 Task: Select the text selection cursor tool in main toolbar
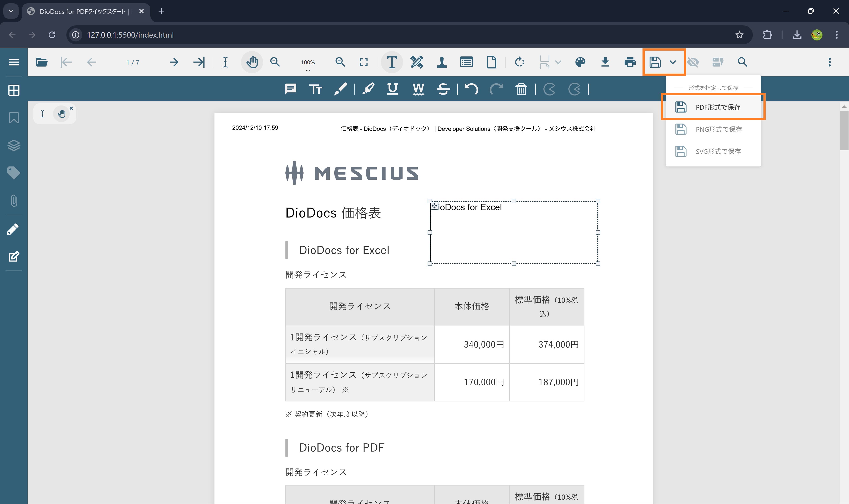pyautogui.click(x=225, y=62)
